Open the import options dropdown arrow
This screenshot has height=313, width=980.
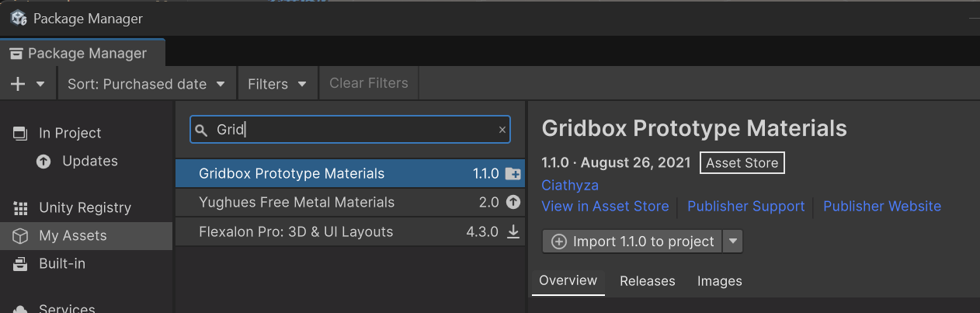(732, 242)
